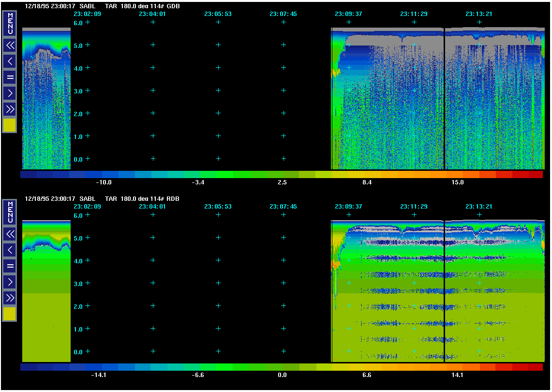Click the black vertical cursor line in bottom plot
This screenshot has height=392, width=552.
444,290
